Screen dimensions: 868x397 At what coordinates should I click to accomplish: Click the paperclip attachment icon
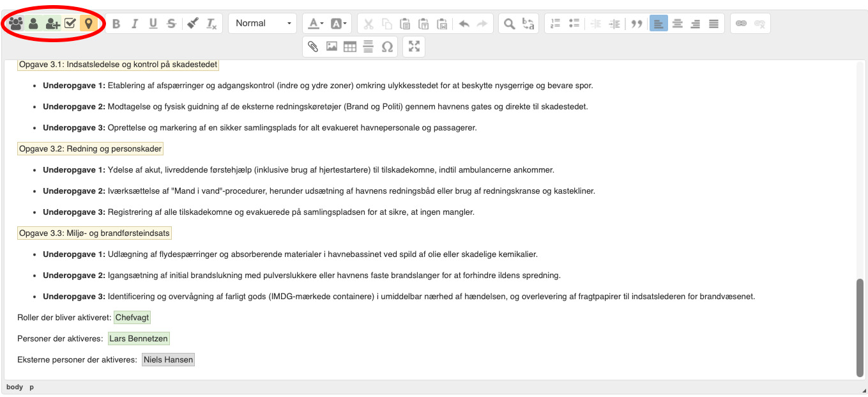click(x=313, y=47)
